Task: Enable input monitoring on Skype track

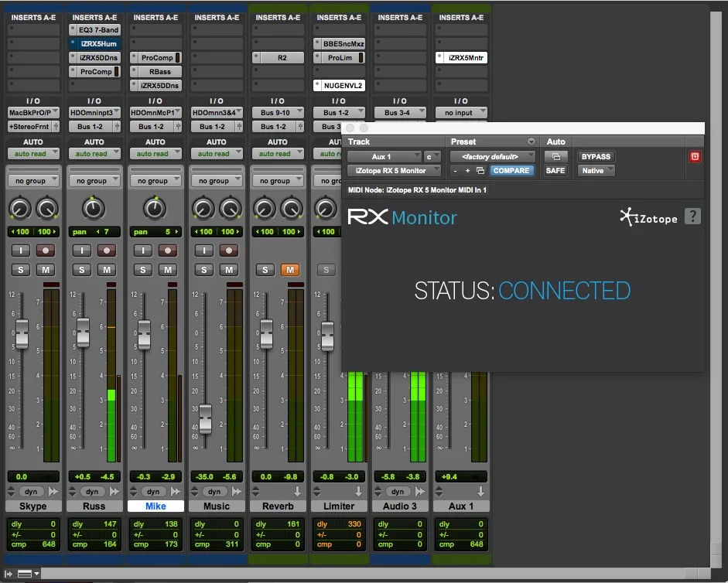Action: (20, 251)
